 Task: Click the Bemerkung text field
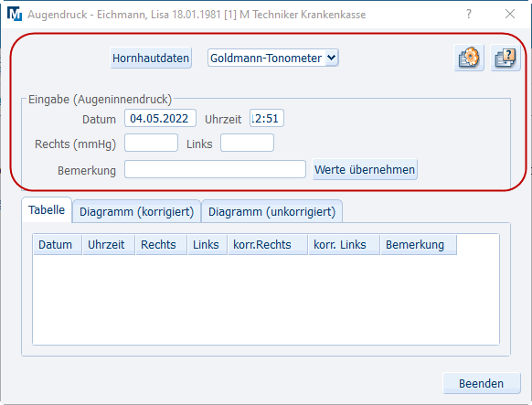coord(215,169)
